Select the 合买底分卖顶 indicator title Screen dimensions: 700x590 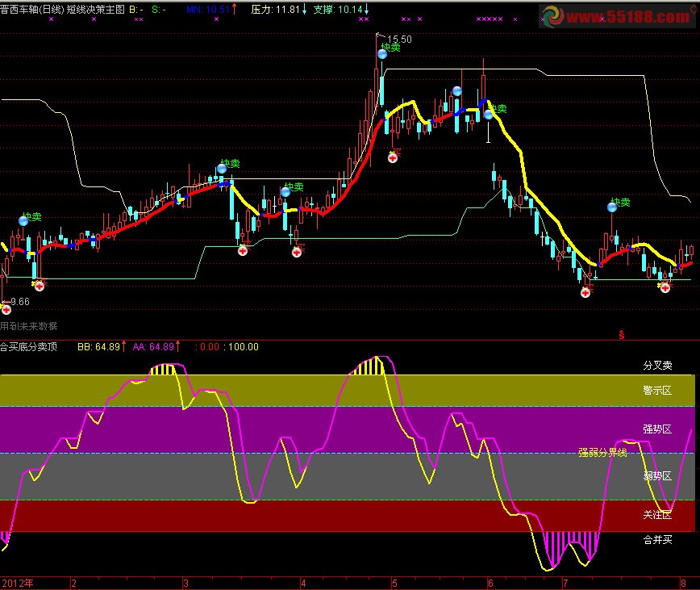[28, 347]
